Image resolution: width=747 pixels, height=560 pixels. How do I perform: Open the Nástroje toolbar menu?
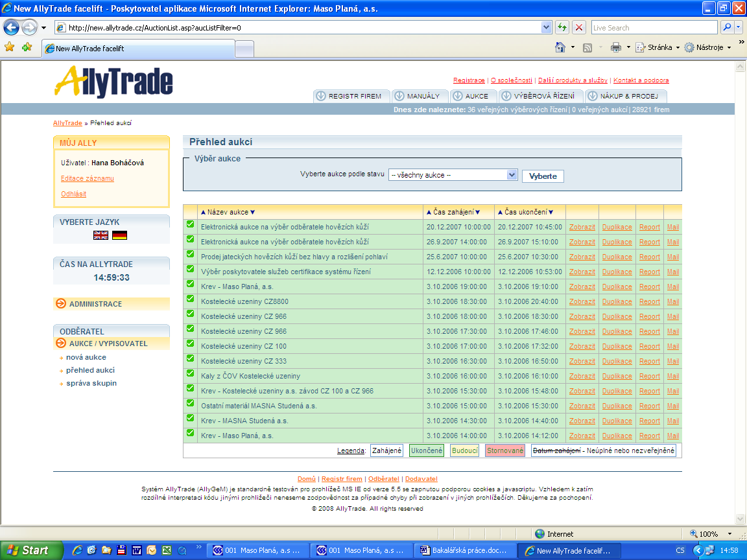[708, 47]
